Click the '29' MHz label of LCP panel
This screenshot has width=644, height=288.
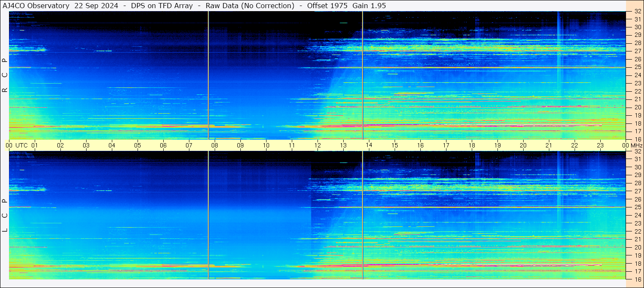637,175
